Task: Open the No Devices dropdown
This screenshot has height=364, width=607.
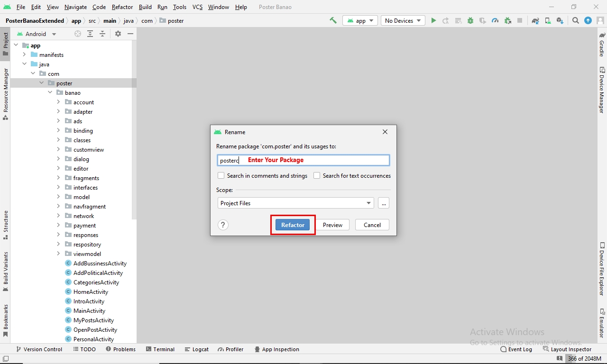Action: click(x=403, y=20)
